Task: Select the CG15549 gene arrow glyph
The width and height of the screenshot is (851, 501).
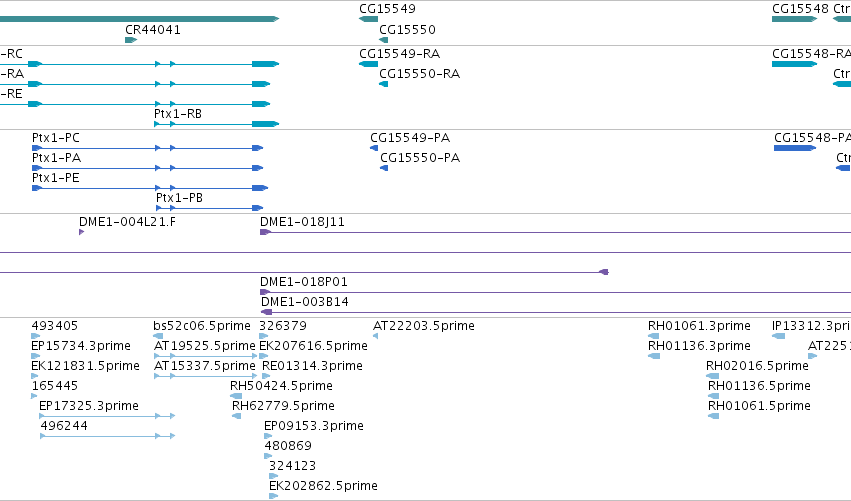Action: coord(368,19)
